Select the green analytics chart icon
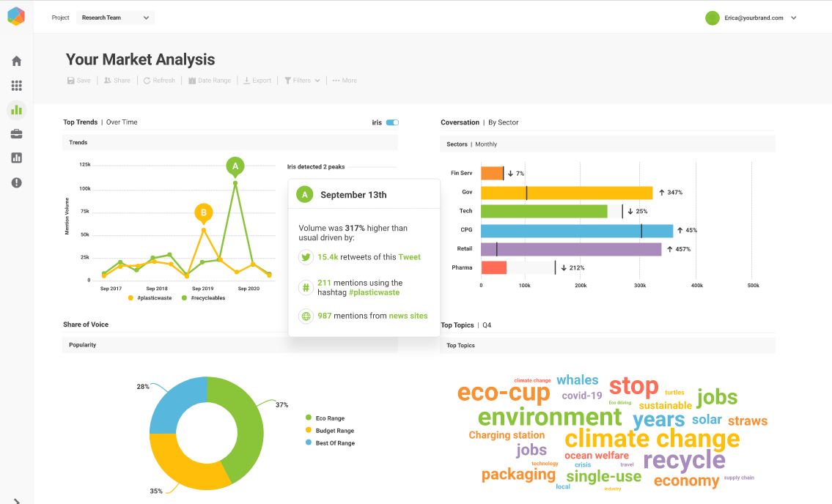Viewport: 832px width, 504px height. point(15,109)
